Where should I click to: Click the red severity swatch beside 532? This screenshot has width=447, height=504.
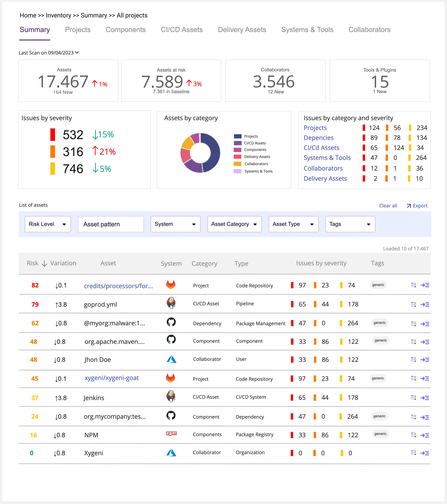click(x=53, y=135)
